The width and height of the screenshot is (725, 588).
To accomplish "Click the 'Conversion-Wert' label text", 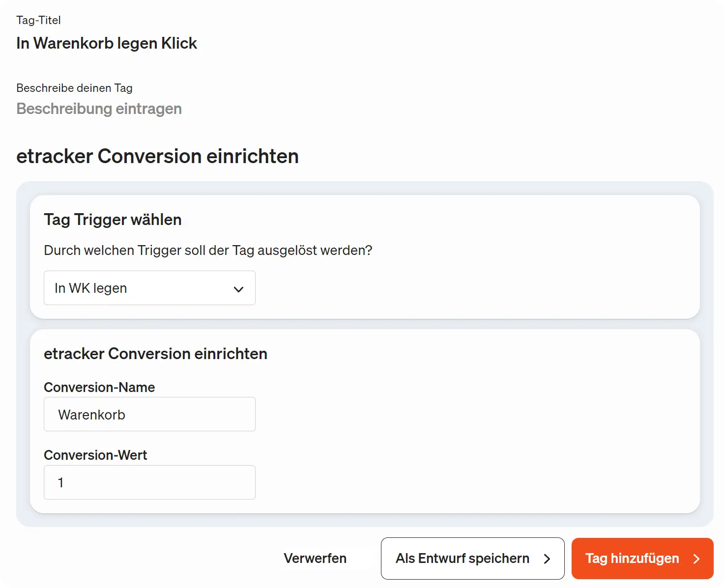I will pyautogui.click(x=95, y=455).
